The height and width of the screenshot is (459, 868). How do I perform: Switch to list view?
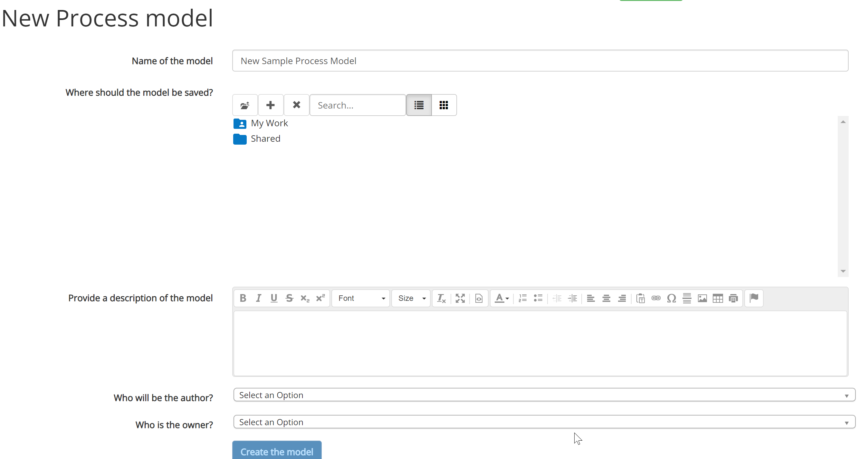pos(419,105)
